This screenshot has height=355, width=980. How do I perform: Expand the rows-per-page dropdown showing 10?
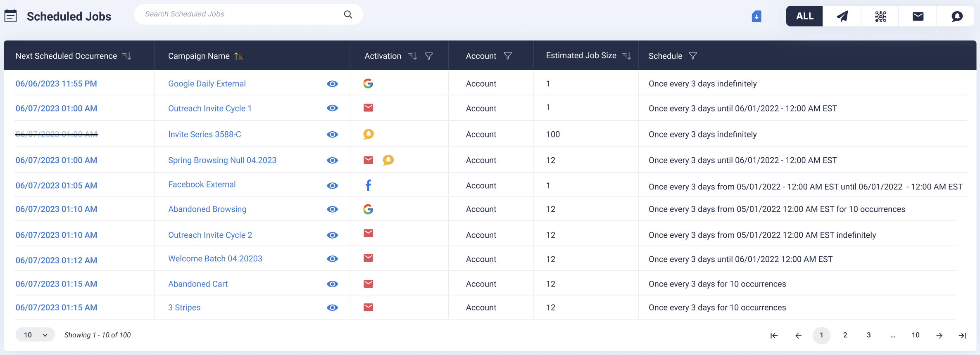coord(35,335)
